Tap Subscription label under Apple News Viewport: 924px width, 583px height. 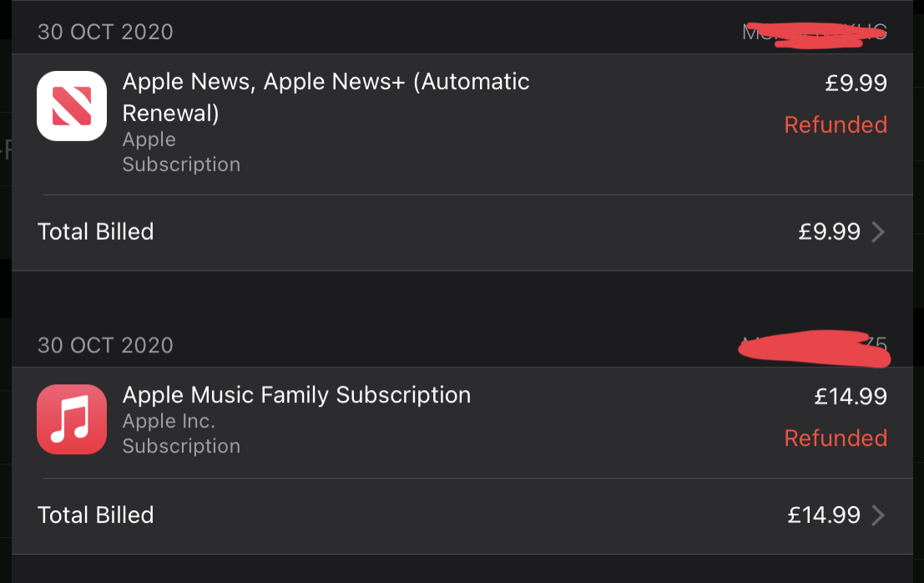[x=181, y=165]
